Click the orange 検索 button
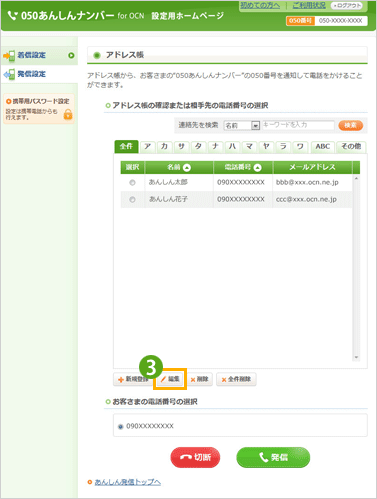This screenshot has height=499, width=377. coord(350,125)
